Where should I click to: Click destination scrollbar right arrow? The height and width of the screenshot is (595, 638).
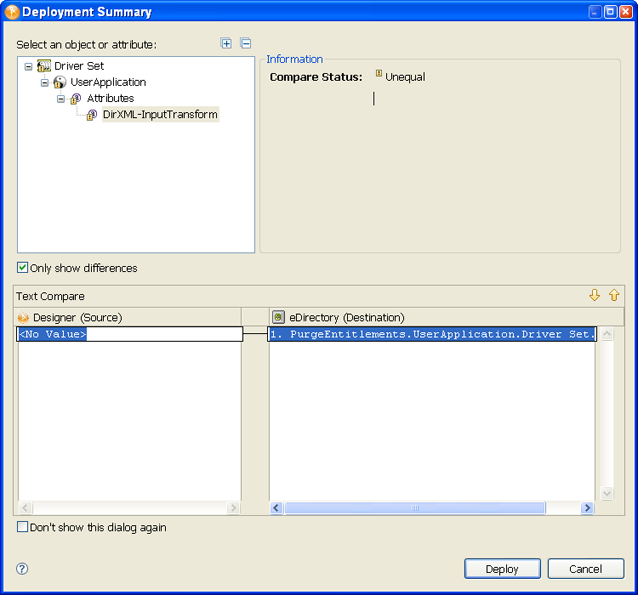pyautogui.click(x=587, y=508)
